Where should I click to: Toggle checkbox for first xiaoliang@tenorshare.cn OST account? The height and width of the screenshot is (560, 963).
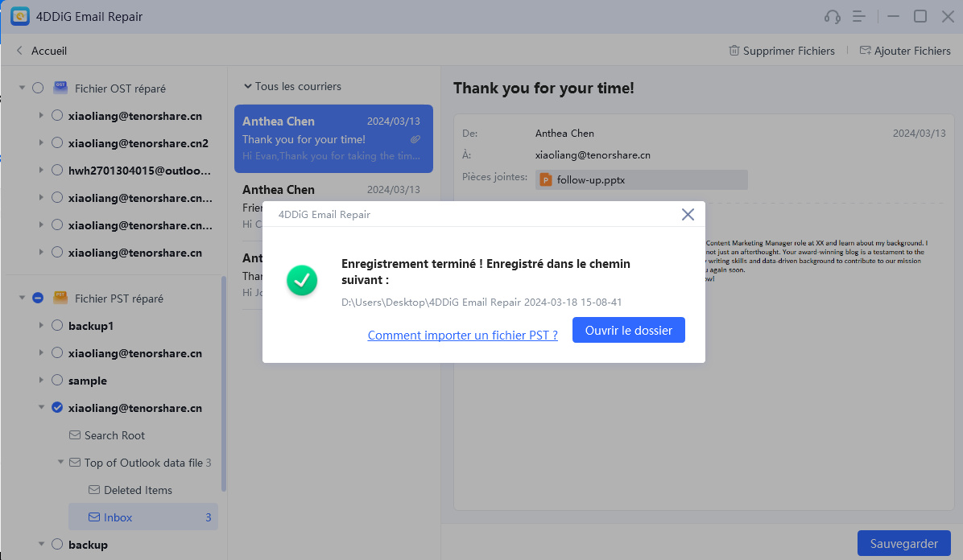[x=57, y=115]
